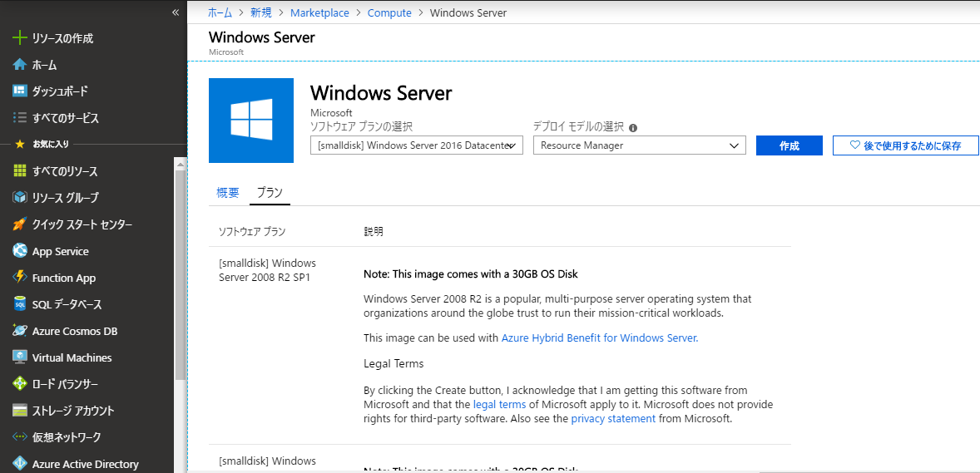Open the ソフトウェア プランの選択 dropdown
This screenshot has width=980, height=473.
pyautogui.click(x=416, y=145)
